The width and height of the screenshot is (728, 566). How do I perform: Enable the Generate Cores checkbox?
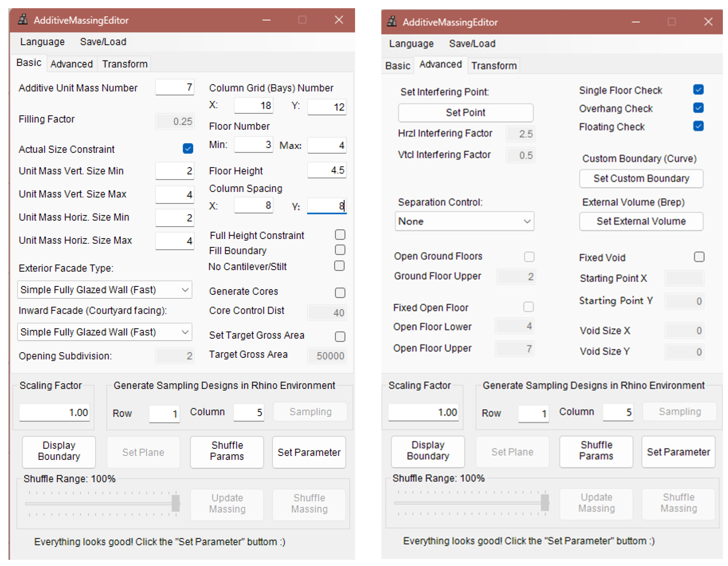340,292
